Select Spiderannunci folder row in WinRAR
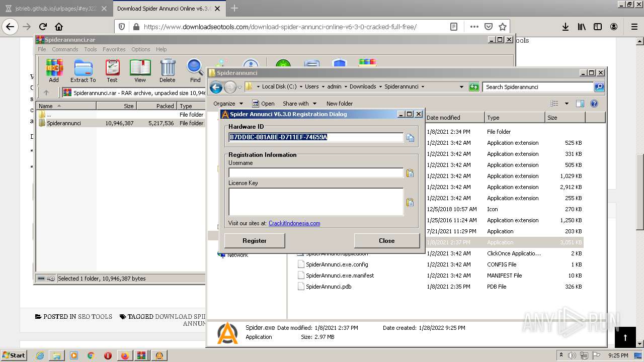This screenshot has width=644, height=362. pyautogui.click(x=121, y=123)
